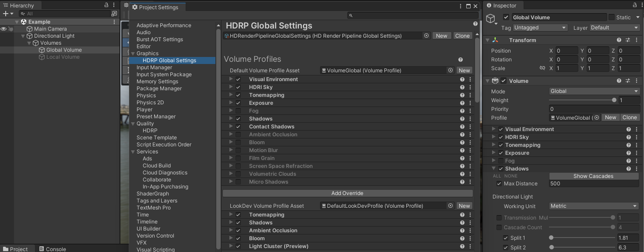The width and height of the screenshot is (644, 252).
Task: Open object picker for LookDev Volume Profile Asset
Action: point(450,206)
